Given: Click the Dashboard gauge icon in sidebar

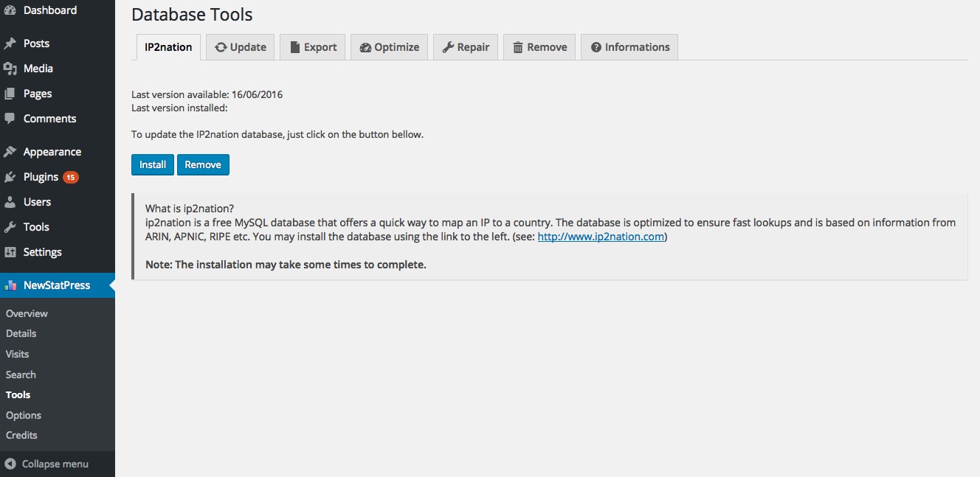Looking at the screenshot, I should pos(10,10).
